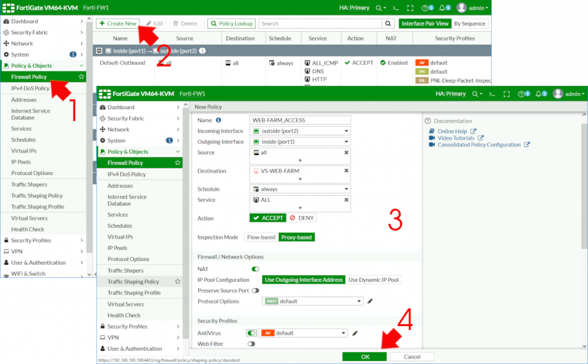Enable the Preserve Source Port toggle
This screenshot has height=364, width=588.
(255, 291)
